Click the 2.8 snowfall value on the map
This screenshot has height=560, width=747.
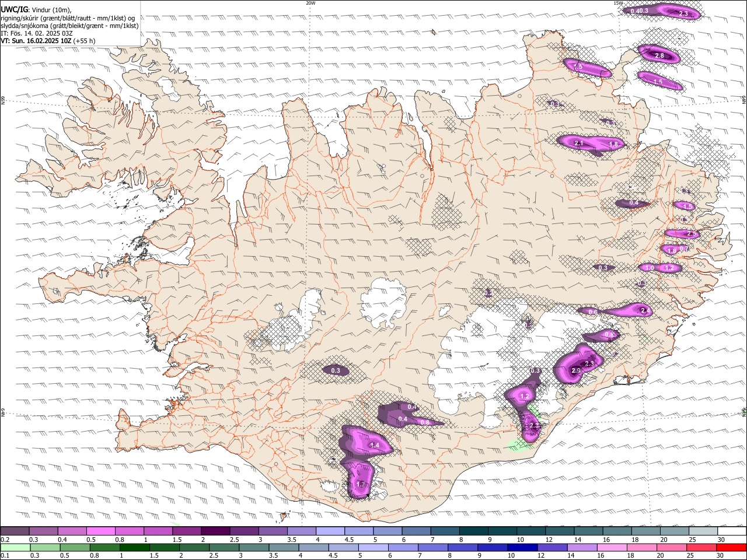coord(659,56)
